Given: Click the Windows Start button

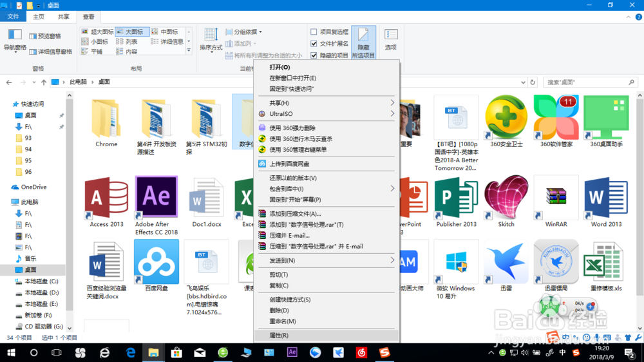Looking at the screenshot, I should [x=11, y=352].
